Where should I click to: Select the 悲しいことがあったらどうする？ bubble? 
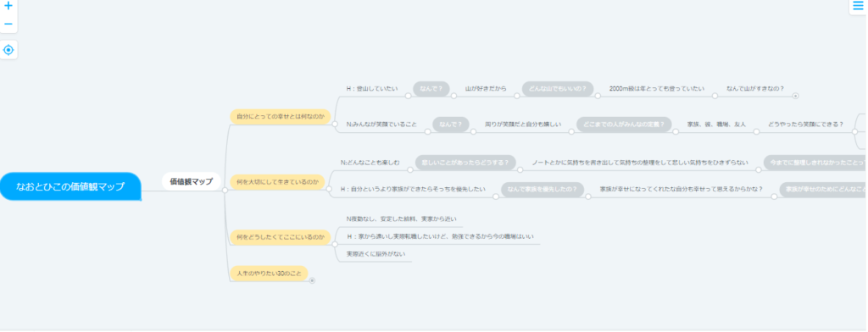pyautogui.click(x=465, y=163)
